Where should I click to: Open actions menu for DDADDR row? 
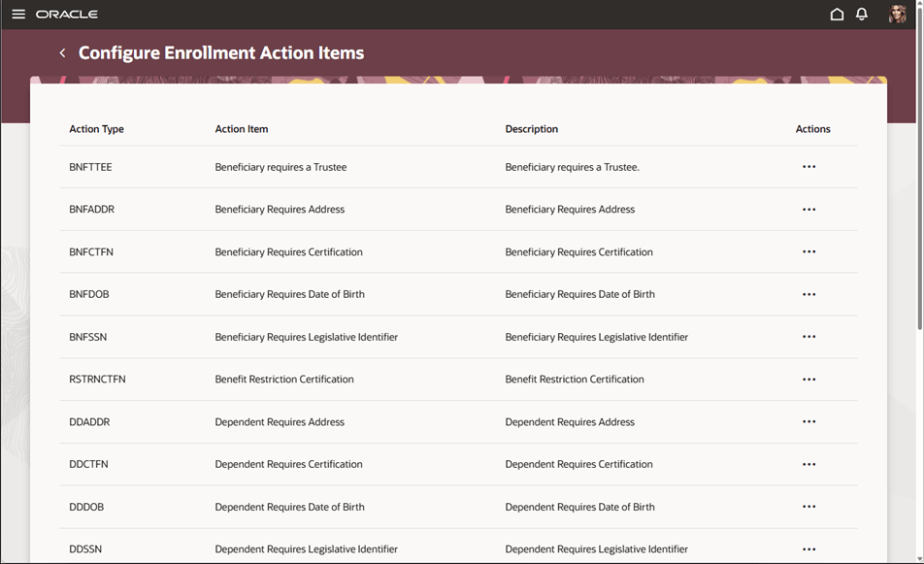809,421
